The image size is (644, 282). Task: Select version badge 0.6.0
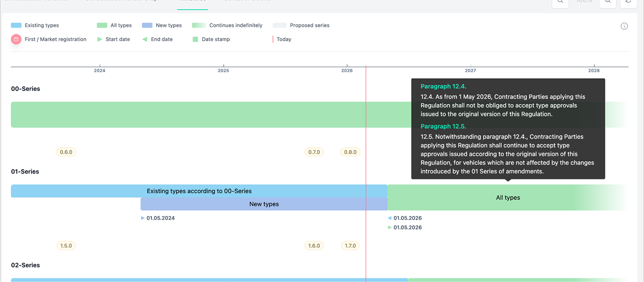point(66,152)
